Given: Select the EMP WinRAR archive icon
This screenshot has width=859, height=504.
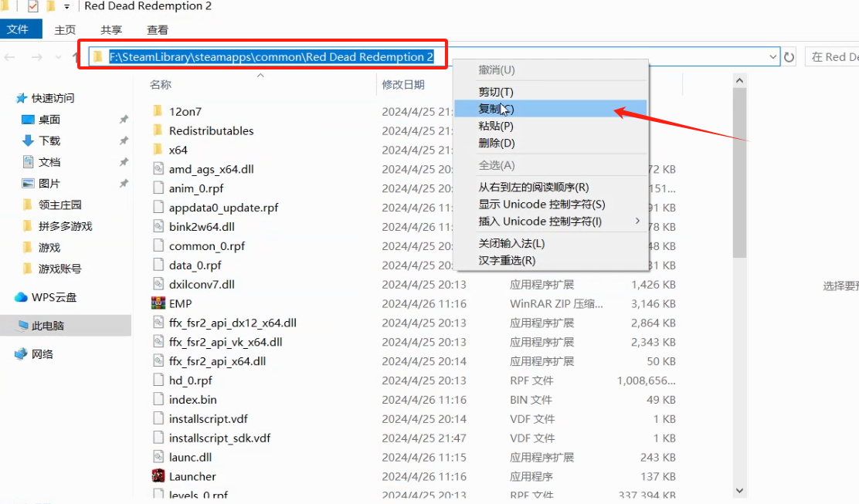Looking at the screenshot, I should 158,303.
